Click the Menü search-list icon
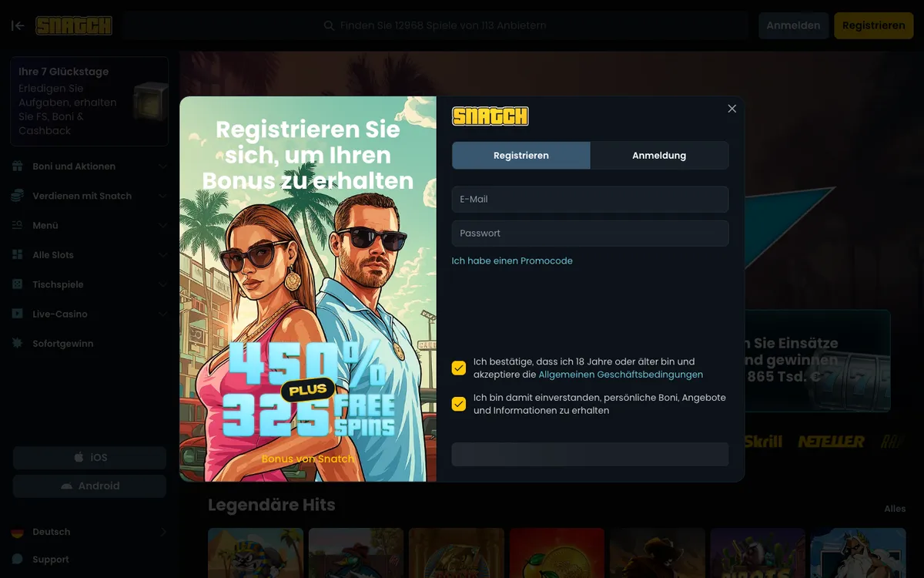 [17, 225]
